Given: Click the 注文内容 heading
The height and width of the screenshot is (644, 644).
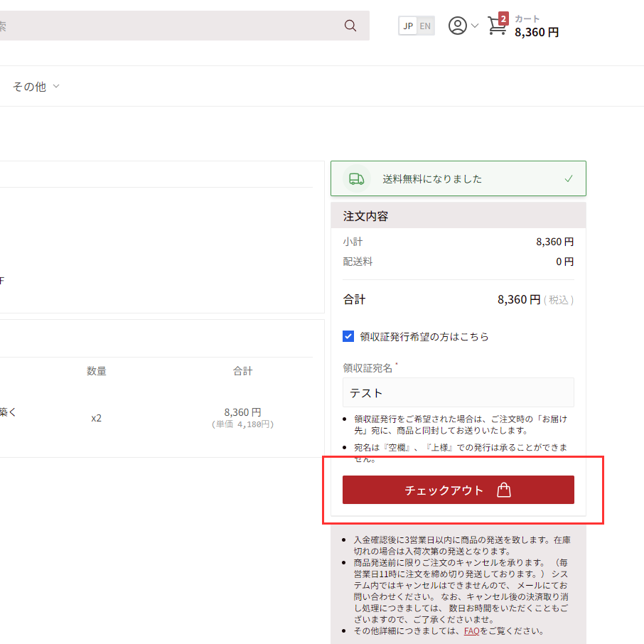Looking at the screenshot, I should pos(365,216).
